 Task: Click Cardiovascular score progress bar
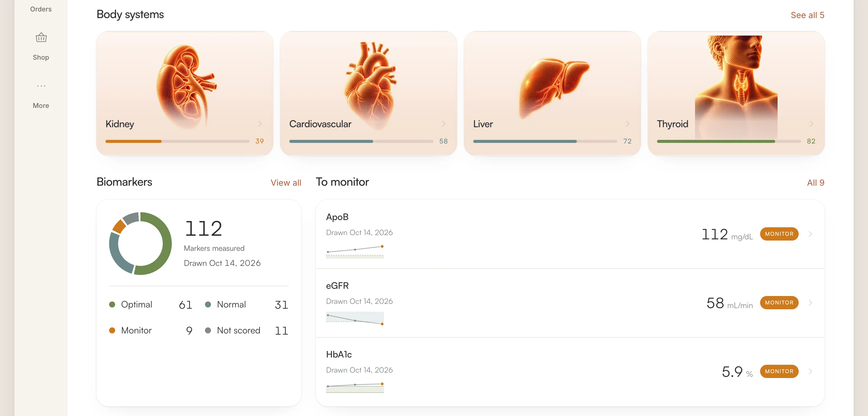pyautogui.click(x=361, y=141)
